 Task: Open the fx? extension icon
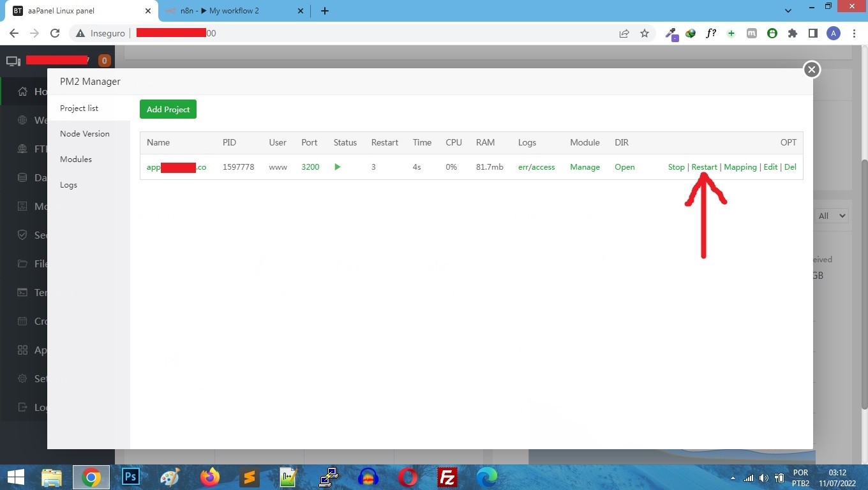click(711, 33)
